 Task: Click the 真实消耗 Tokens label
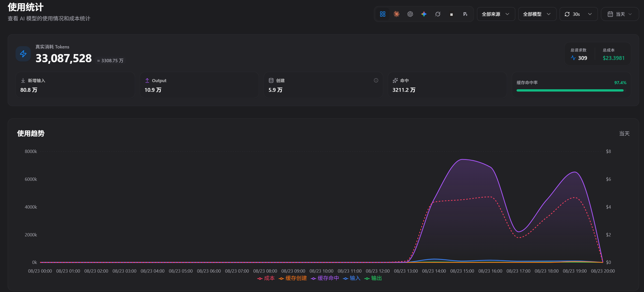52,47
